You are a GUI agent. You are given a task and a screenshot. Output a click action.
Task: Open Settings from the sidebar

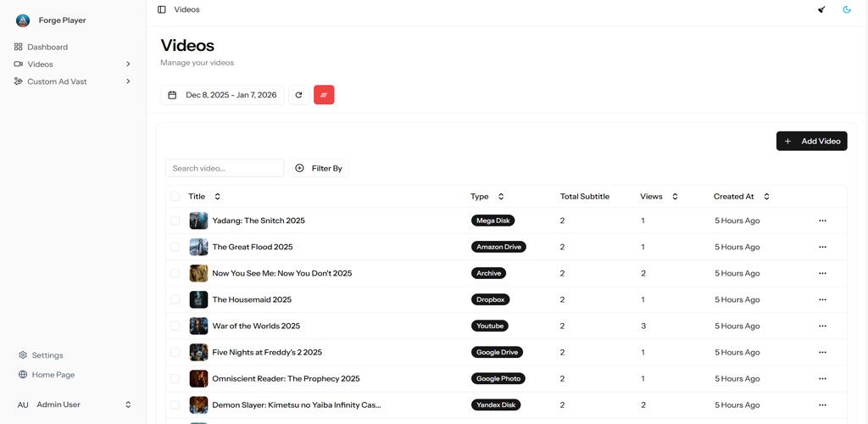click(47, 355)
